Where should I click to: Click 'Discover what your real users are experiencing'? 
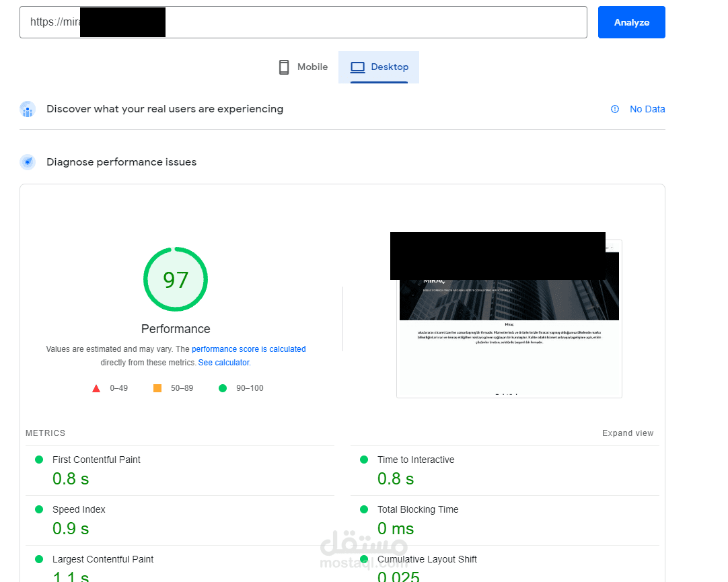165,109
